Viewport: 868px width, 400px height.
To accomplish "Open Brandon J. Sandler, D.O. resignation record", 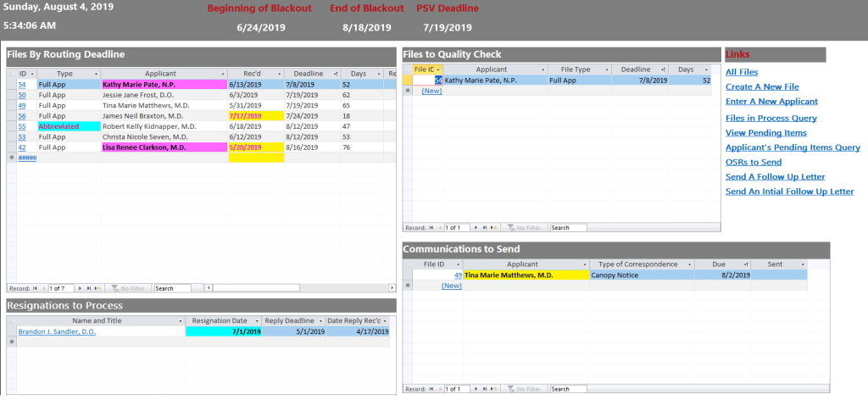I will 57,332.
